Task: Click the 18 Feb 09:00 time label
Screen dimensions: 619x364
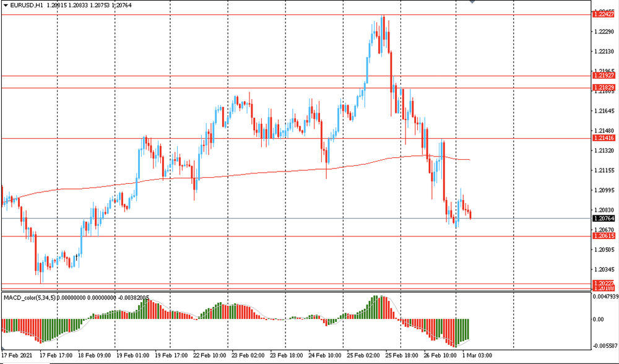Action: tap(94, 355)
